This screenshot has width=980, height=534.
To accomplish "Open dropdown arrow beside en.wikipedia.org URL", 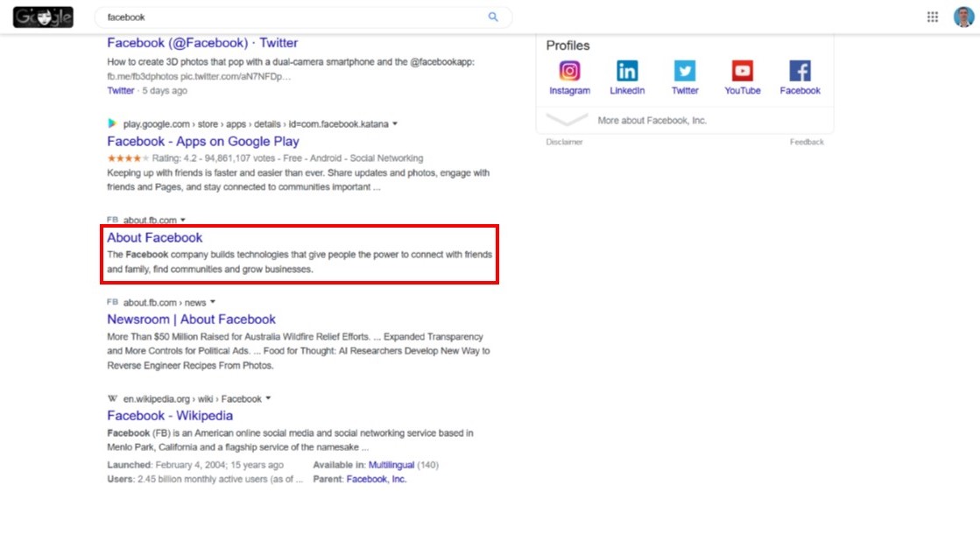I will click(268, 399).
